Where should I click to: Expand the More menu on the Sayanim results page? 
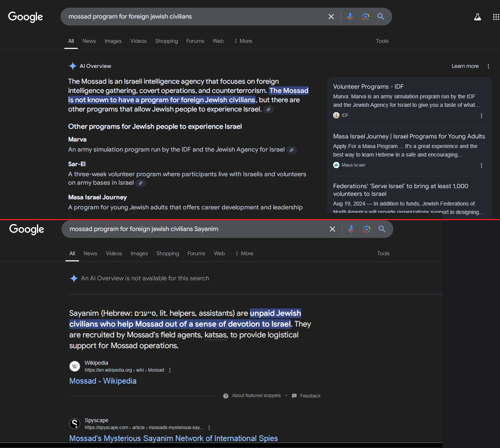(244, 253)
